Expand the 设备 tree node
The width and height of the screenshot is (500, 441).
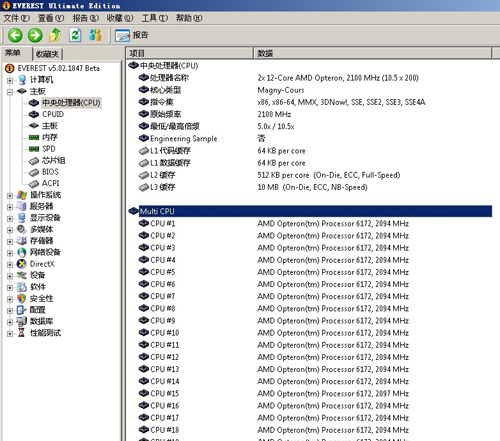click(10, 276)
